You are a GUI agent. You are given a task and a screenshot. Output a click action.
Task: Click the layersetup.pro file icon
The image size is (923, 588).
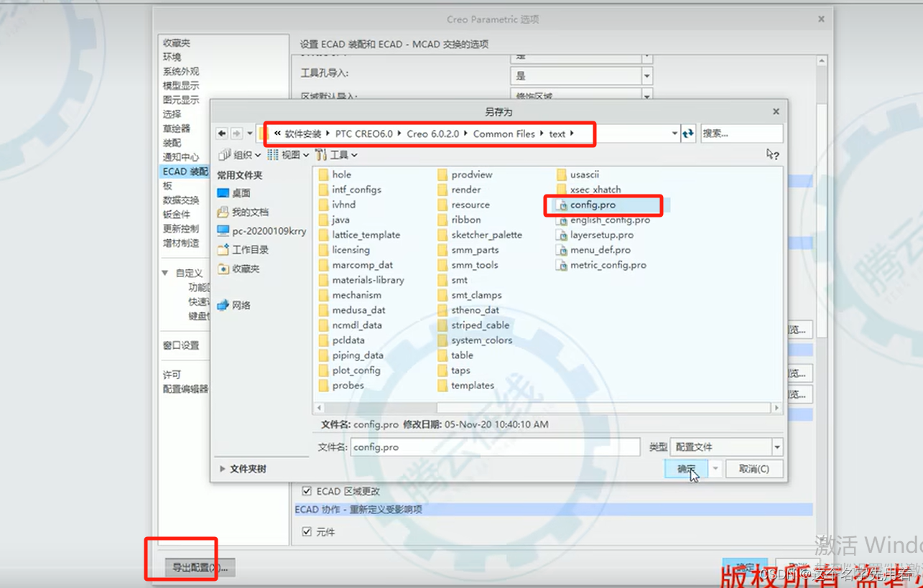[562, 235]
